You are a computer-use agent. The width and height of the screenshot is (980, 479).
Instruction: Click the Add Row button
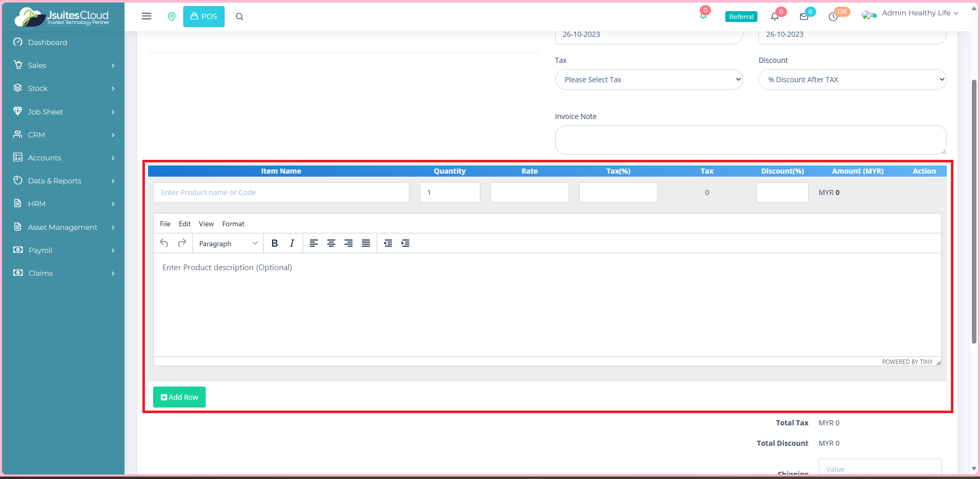[179, 397]
